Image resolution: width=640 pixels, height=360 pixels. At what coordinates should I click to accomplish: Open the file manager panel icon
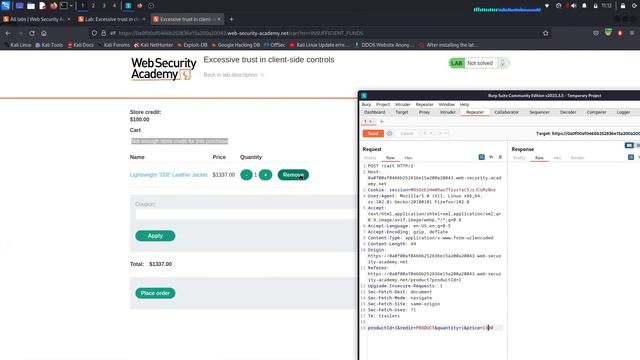click(31, 6)
